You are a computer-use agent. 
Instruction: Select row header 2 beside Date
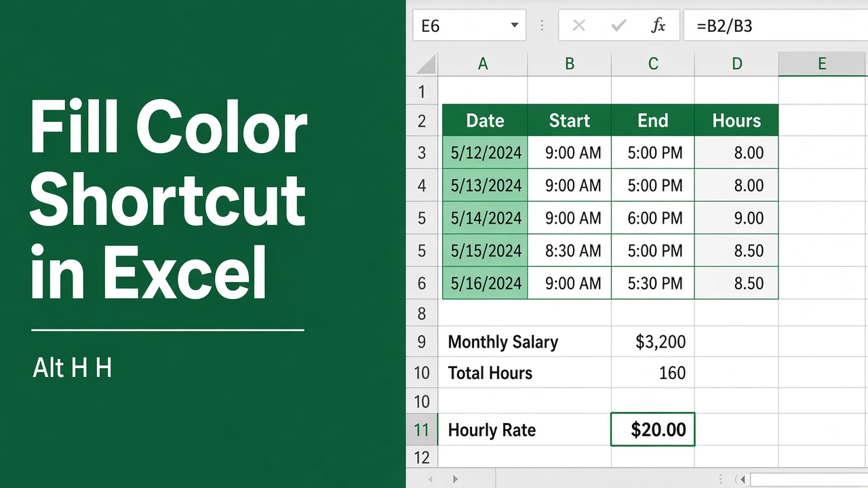(x=422, y=121)
